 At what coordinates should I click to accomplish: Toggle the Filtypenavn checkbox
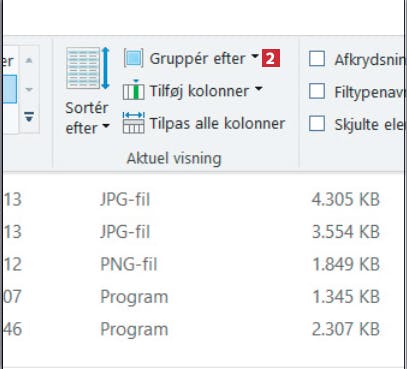317,91
